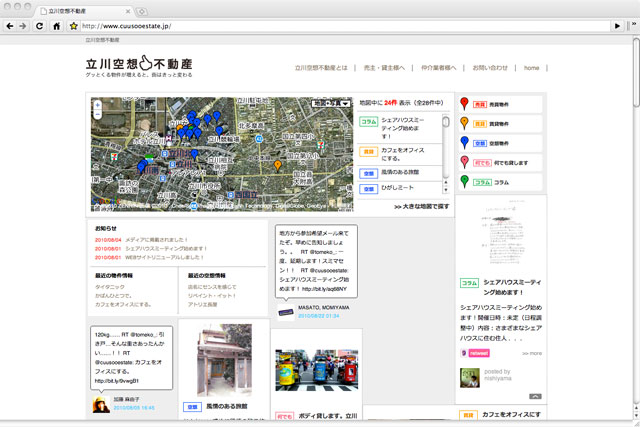
Task: Reload the page with refresh icon
Action: click(40, 26)
